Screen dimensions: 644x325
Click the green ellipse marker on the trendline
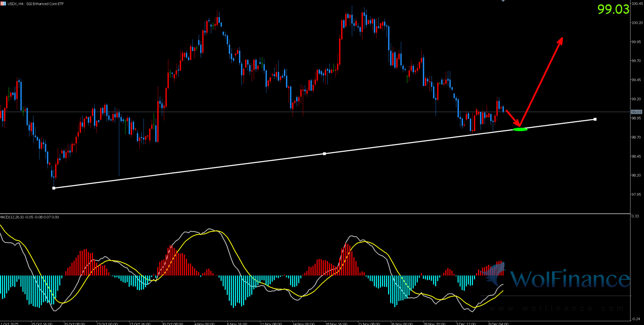coord(520,129)
